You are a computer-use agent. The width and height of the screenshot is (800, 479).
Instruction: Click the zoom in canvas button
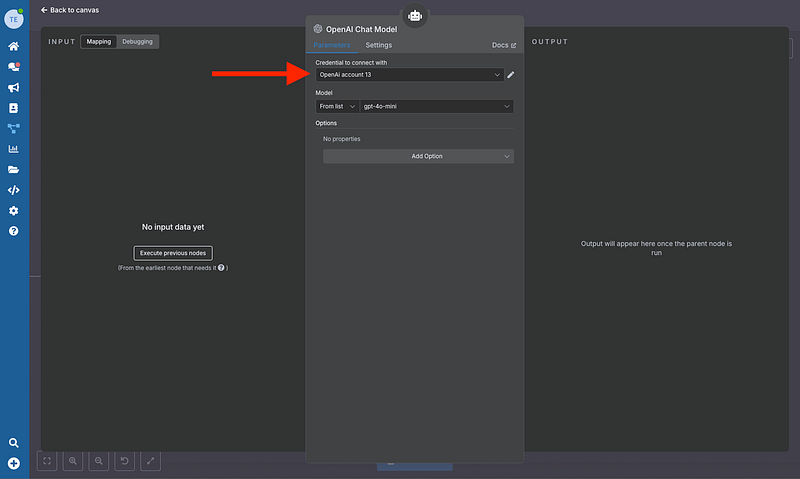73,461
